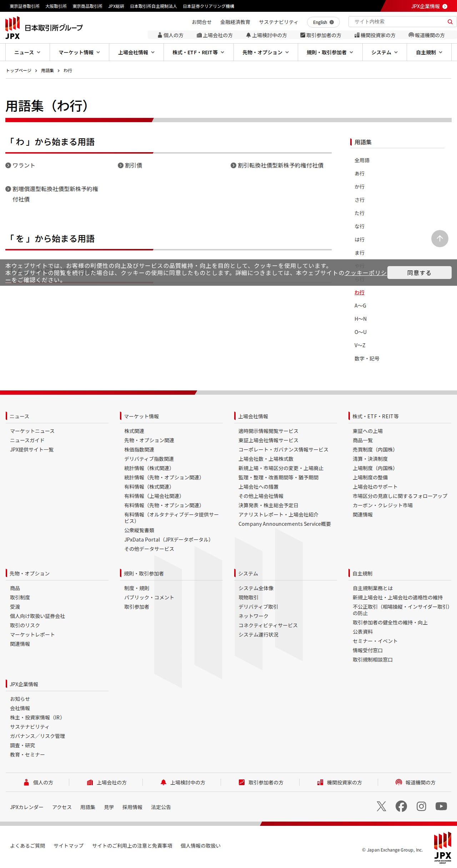
Task: Click the header 機関投資家の方 icon
Action: [357, 35]
